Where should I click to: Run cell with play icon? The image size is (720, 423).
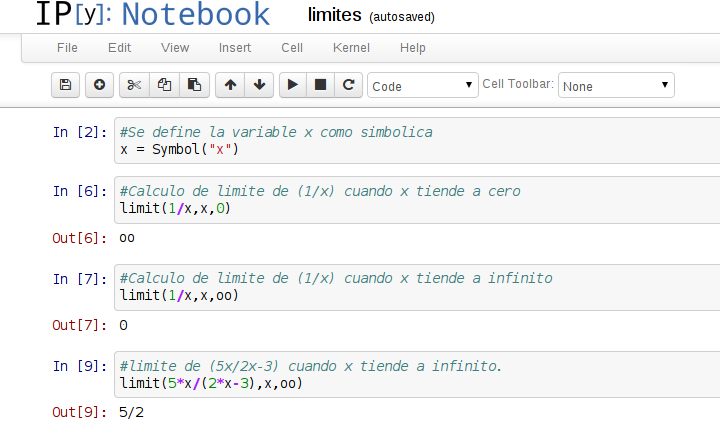[x=293, y=86]
